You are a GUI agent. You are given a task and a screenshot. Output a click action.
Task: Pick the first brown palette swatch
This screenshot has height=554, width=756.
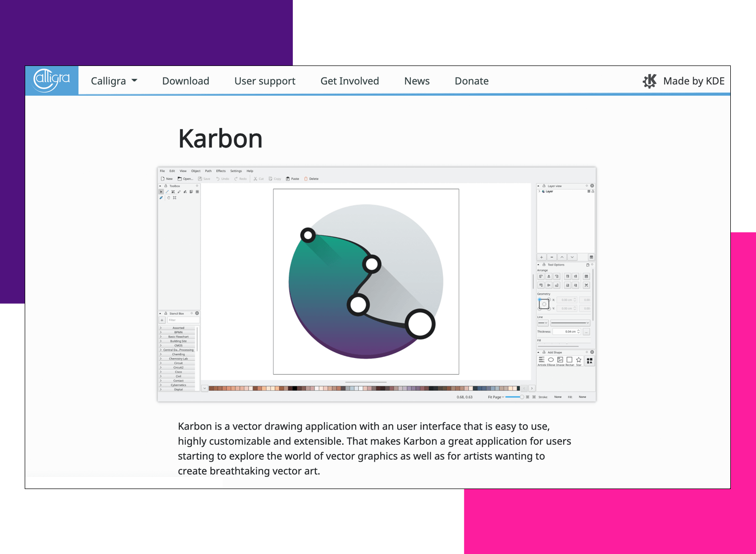(211, 388)
